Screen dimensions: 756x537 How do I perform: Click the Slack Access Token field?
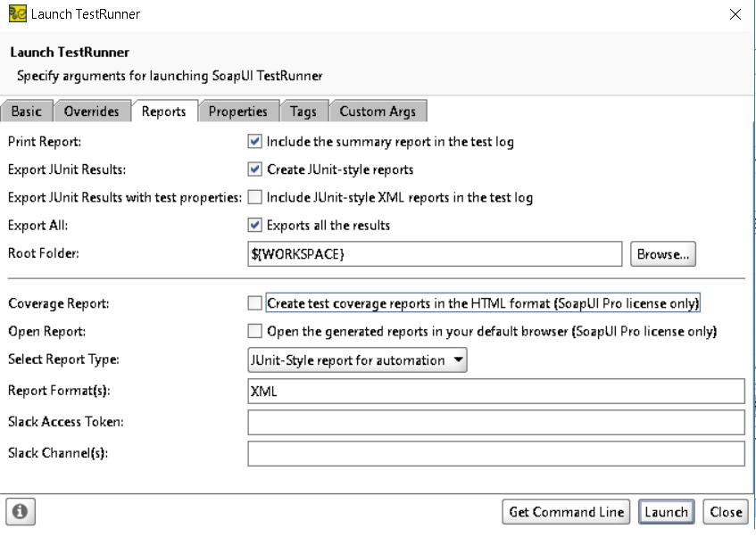click(x=495, y=422)
